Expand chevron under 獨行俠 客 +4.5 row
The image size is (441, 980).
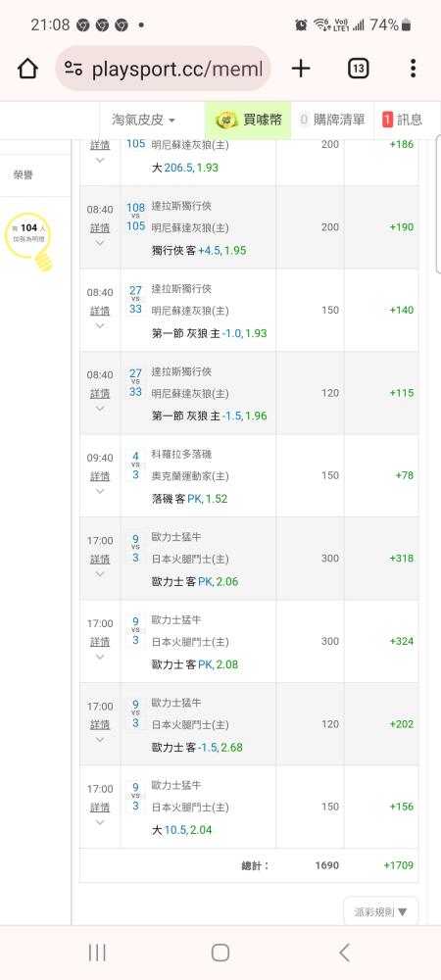pyautogui.click(x=100, y=243)
